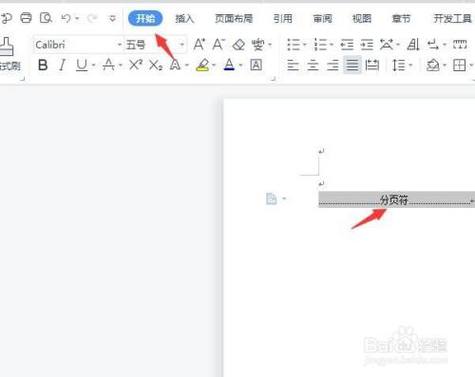475x377 pixels.
Task: Click the Shading paint bucket icon
Action: 433,65
